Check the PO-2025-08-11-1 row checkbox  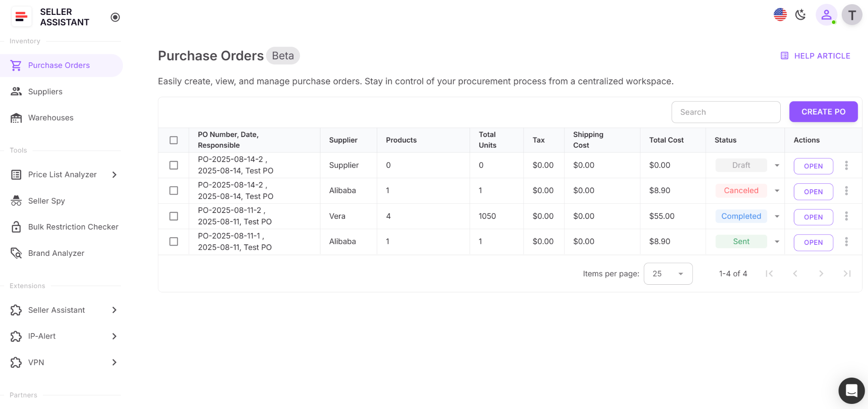[173, 241]
